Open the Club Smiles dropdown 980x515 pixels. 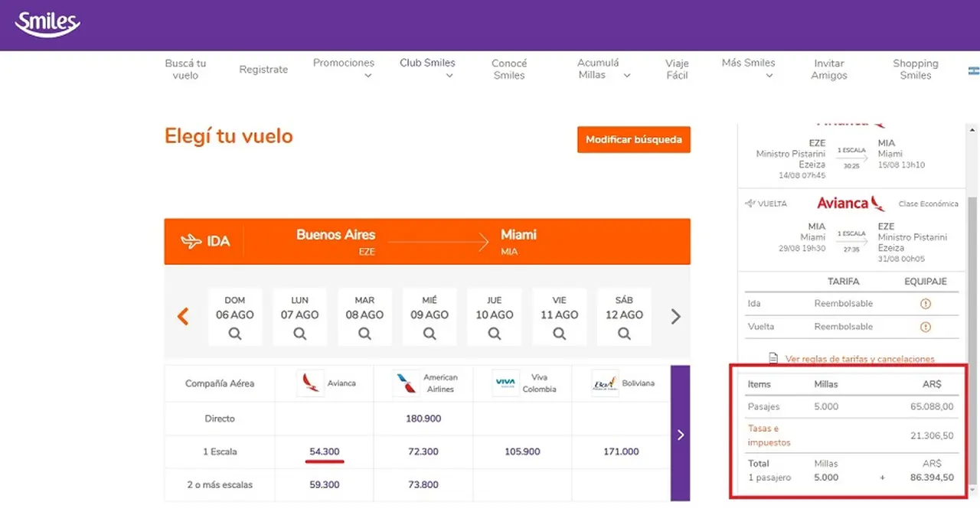pos(427,68)
